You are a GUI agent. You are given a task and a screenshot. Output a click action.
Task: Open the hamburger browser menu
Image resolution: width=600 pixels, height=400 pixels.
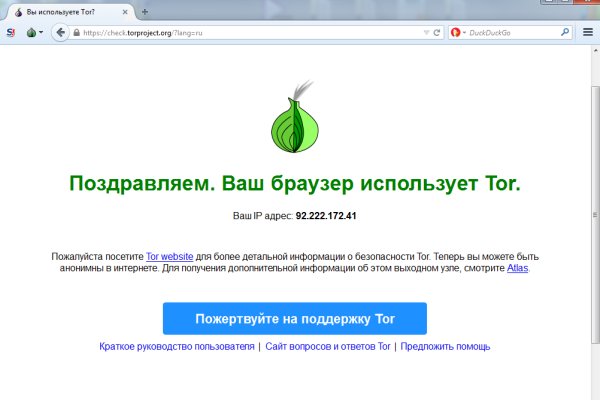coord(588,32)
